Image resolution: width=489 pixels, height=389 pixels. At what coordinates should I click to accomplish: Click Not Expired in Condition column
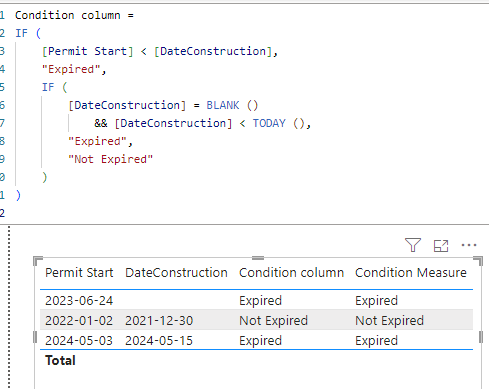point(273,321)
